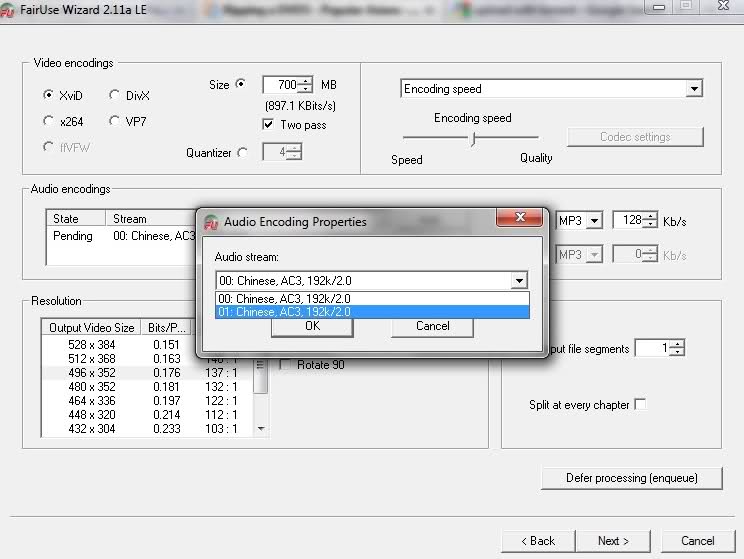744x559 pixels.
Task: Toggle the Two pass checkbox
Action: point(268,124)
